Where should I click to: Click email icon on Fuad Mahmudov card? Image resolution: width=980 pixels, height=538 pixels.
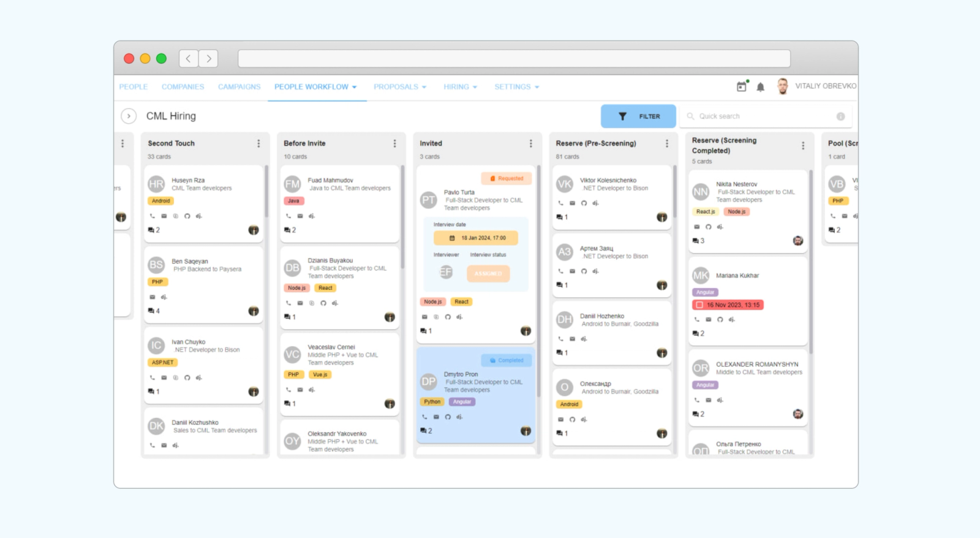pyautogui.click(x=300, y=216)
